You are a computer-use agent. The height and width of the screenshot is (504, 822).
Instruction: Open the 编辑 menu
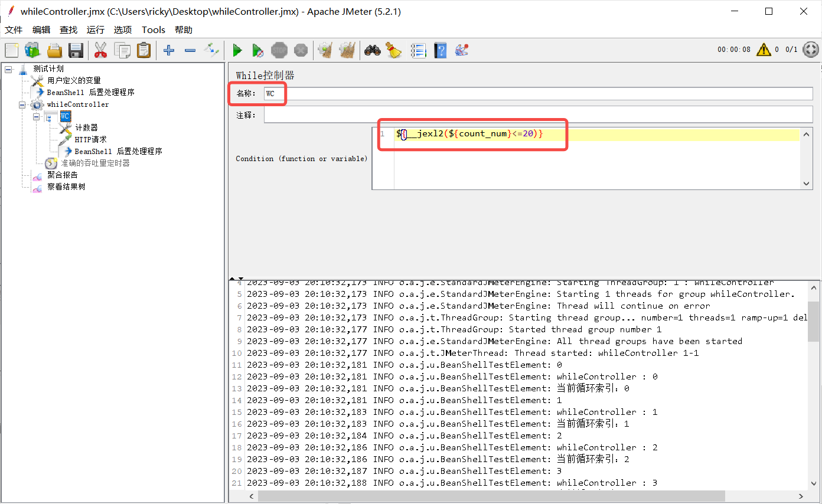(41, 30)
